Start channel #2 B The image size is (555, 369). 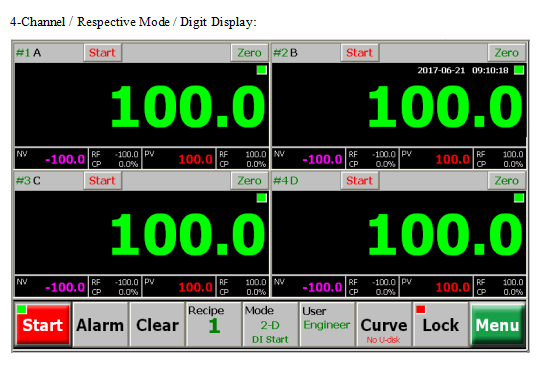point(360,53)
